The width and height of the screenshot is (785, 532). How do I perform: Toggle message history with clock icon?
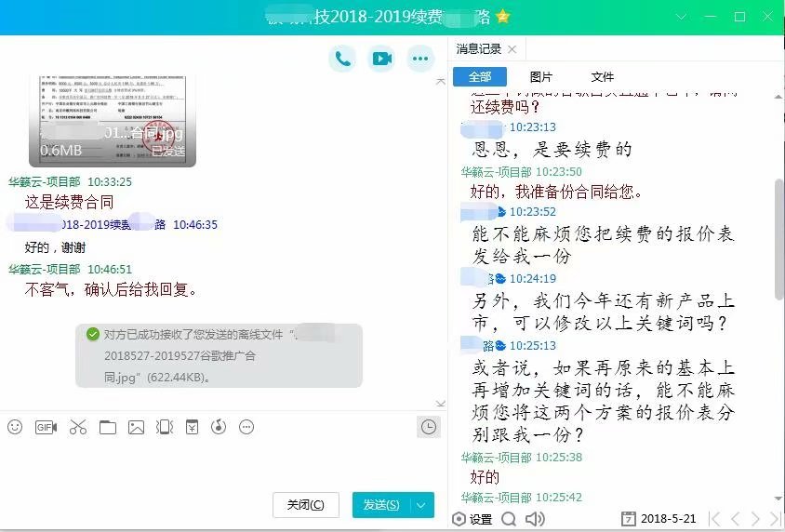[x=429, y=427]
